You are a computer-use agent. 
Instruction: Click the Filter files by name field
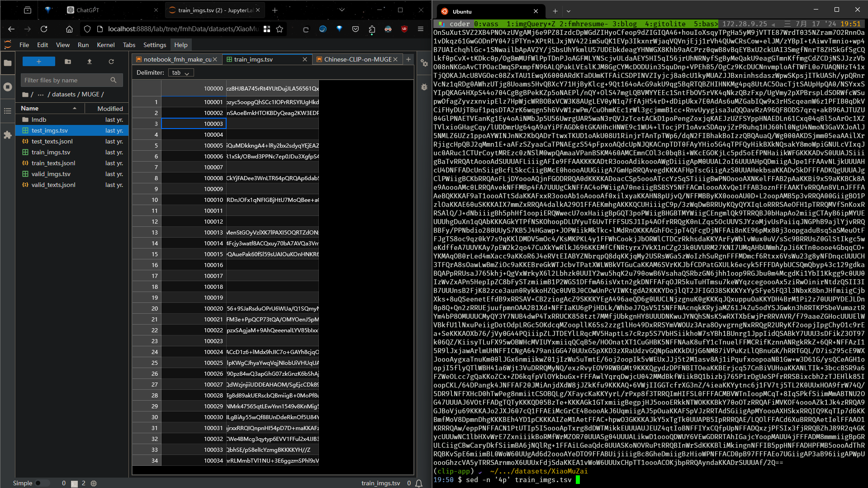71,80
